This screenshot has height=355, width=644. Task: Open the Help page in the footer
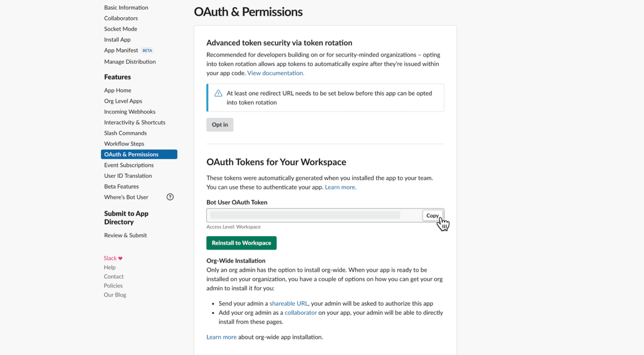[109, 267]
